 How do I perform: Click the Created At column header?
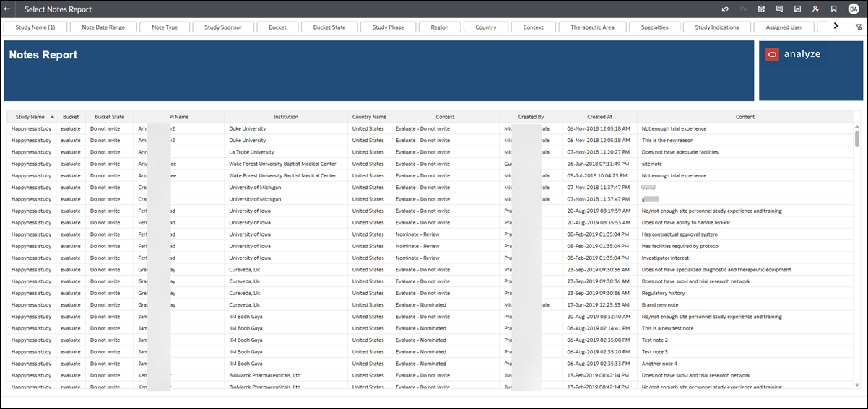599,117
